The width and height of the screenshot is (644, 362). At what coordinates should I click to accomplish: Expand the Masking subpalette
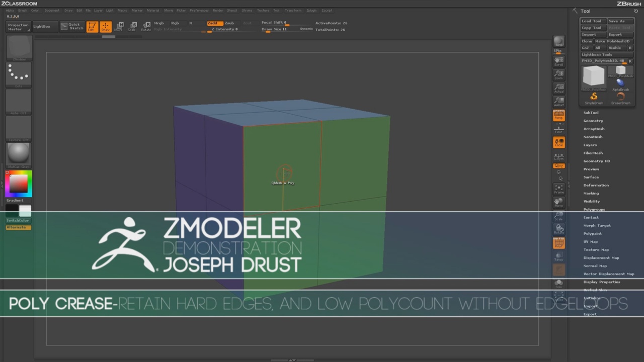click(591, 193)
